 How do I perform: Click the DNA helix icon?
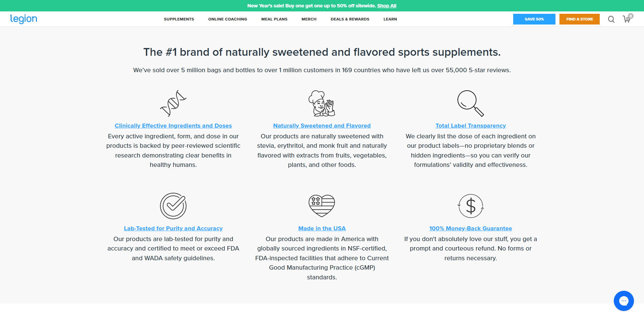click(173, 103)
